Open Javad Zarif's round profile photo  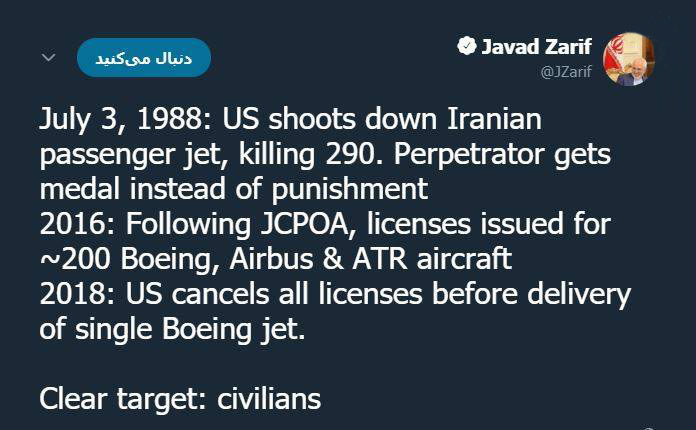(x=629, y=59)
